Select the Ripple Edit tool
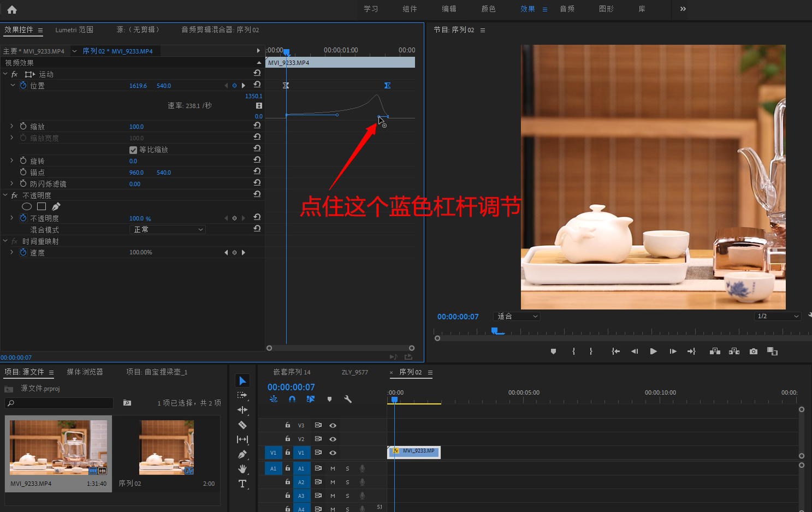The width and height of the screenshot is (812, 512). (242, 410)
